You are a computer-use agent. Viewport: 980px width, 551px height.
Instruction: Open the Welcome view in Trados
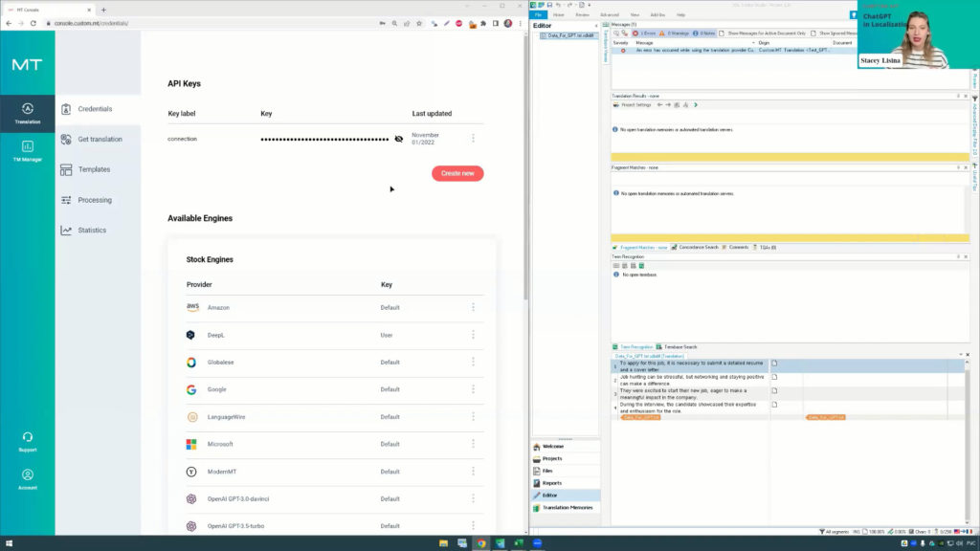tap(554, 446)
